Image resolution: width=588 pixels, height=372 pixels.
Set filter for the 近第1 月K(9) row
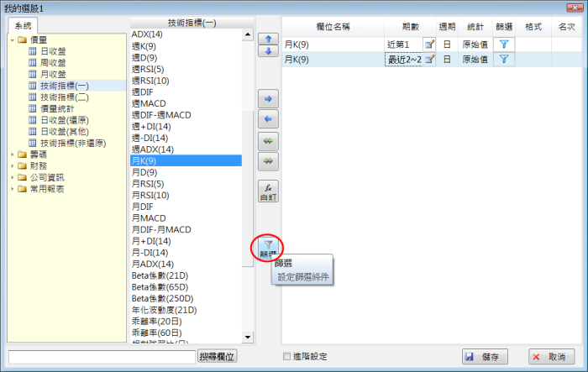(x=504, y=45)
